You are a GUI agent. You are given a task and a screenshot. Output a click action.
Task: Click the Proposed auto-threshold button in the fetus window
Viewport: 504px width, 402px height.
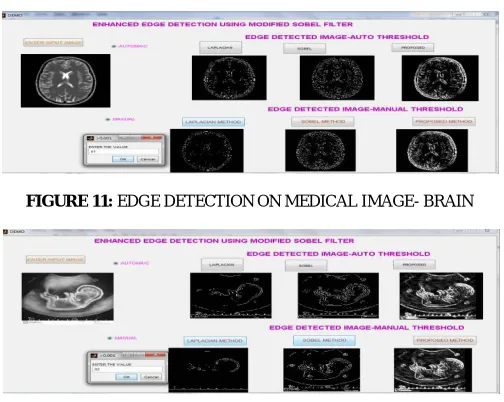(x=414, y=265)
